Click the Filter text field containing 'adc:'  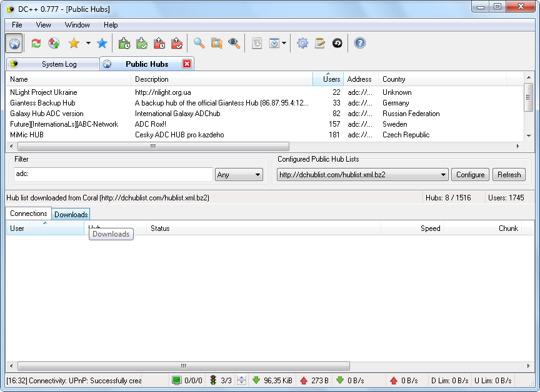click(113, 174)
